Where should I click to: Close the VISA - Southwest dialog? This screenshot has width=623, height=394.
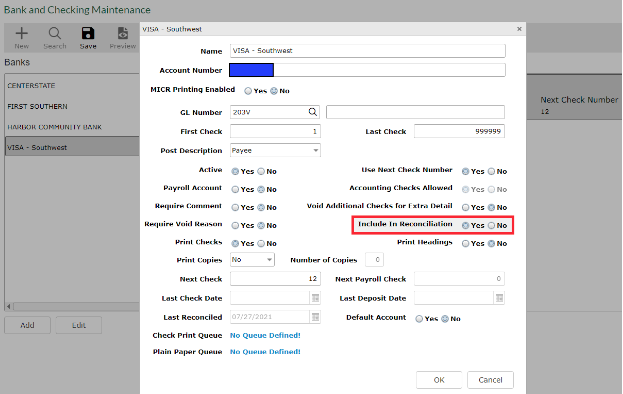pyautogui.click(x=519, y=29)
